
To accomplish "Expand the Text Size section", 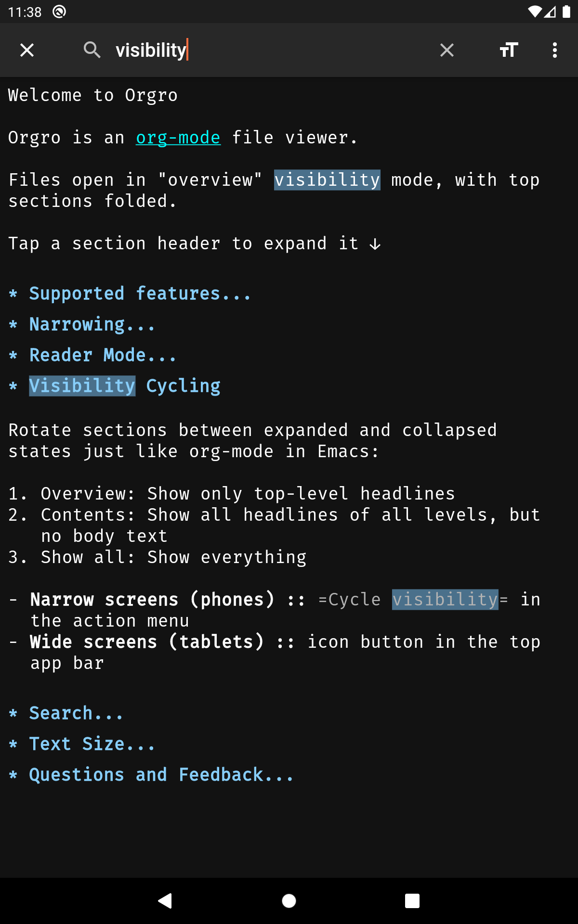I will tap(92, 744).
